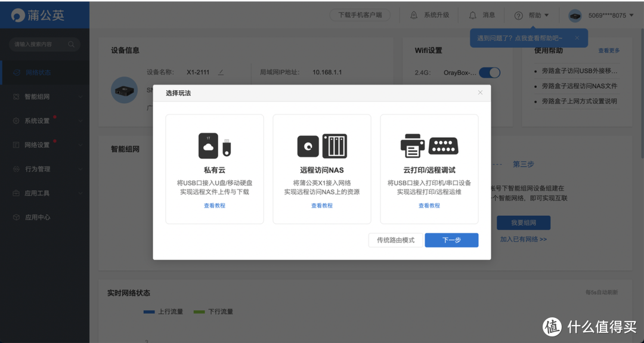Image resolution: width=644 pixels, height=343 pixels.
Task: Open 应用工具 in the sidebar
Action: click(x=45, y=193)
